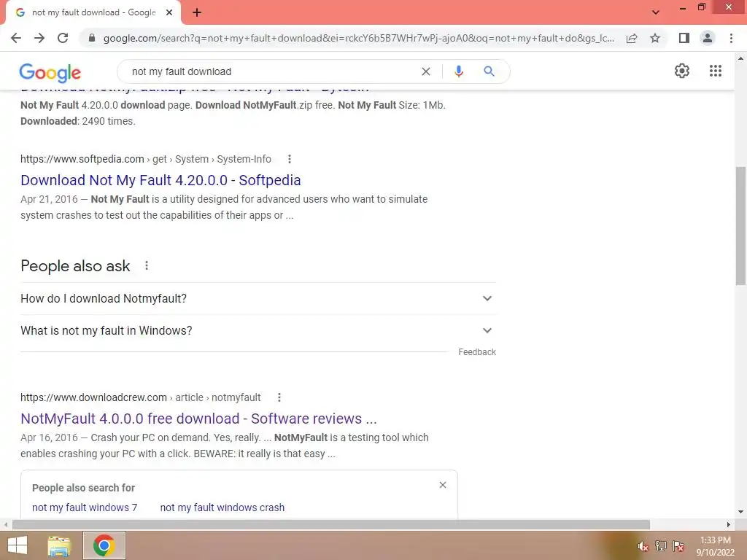Open 'NotMyFault 4.0.0.0 free download' result
Screen dimensions: 747x560
198,419
